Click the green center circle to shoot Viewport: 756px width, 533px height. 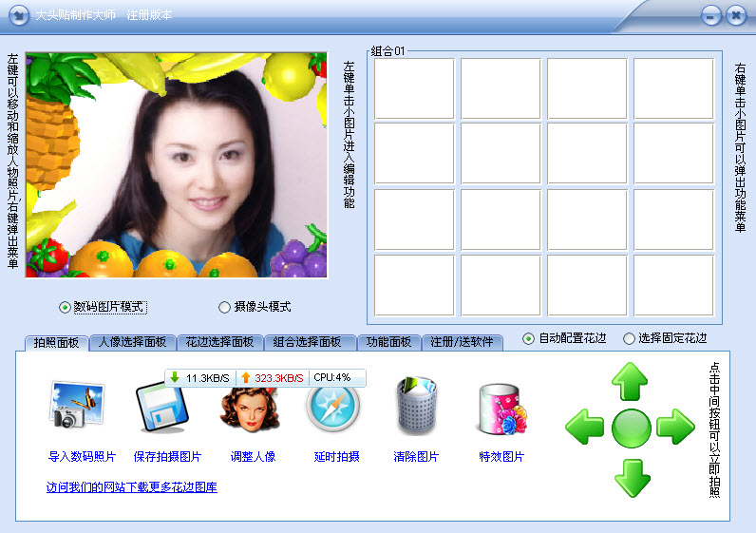631,428
